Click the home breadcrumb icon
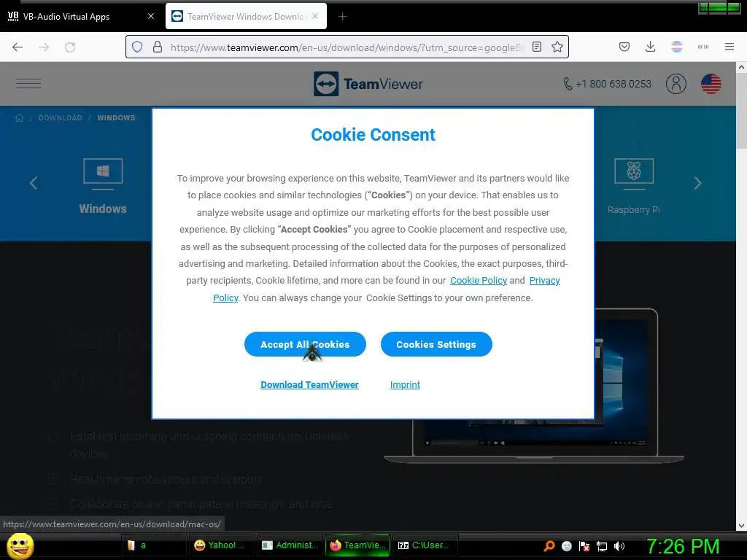This screenshot has height=560, width=747. coord(19,117)
